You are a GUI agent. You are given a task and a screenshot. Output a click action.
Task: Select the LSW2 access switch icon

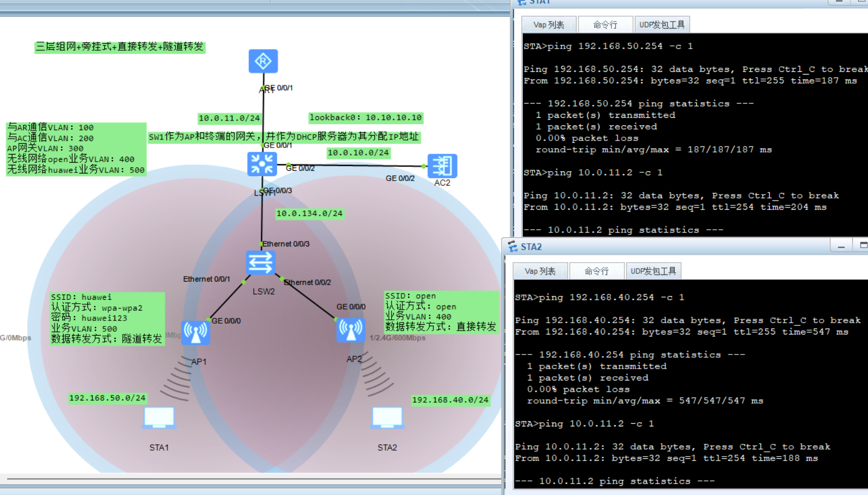tap(261, 263)
